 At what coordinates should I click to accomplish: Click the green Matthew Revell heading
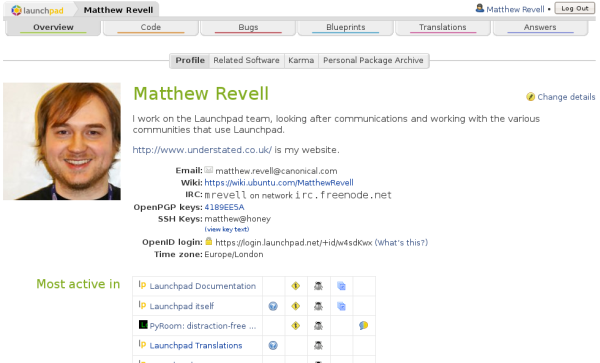coord(201,94)
